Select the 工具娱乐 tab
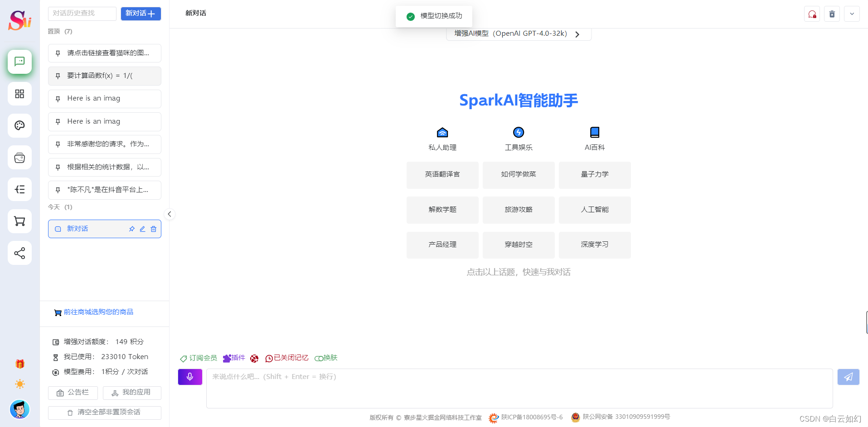This screenshot has width=868, height=427. pyautogui.click(x=519, y=139)
